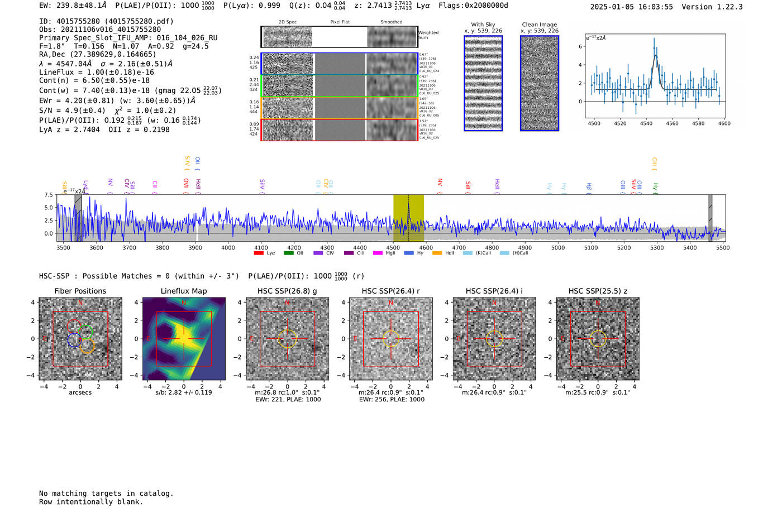Screen dimensions: 782x532
Task: Click 'Row intentionally blank.' text
Action: tap(91, 502)
